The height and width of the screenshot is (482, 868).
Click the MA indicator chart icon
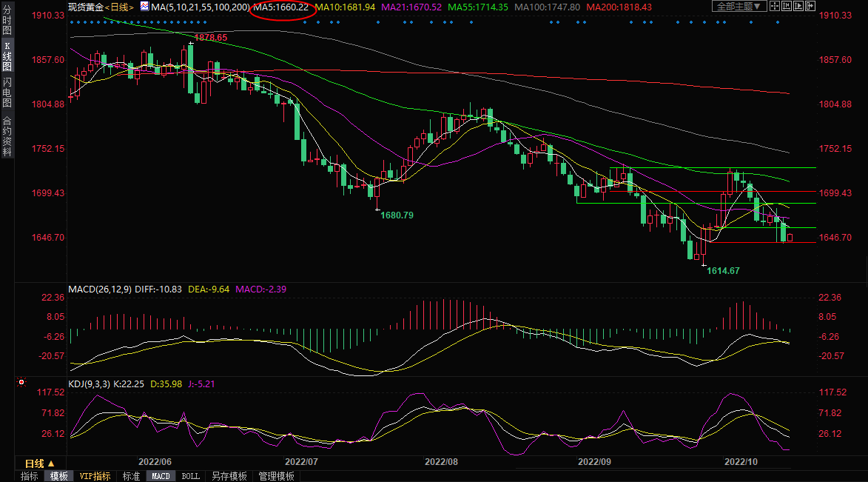click(144, 7)
